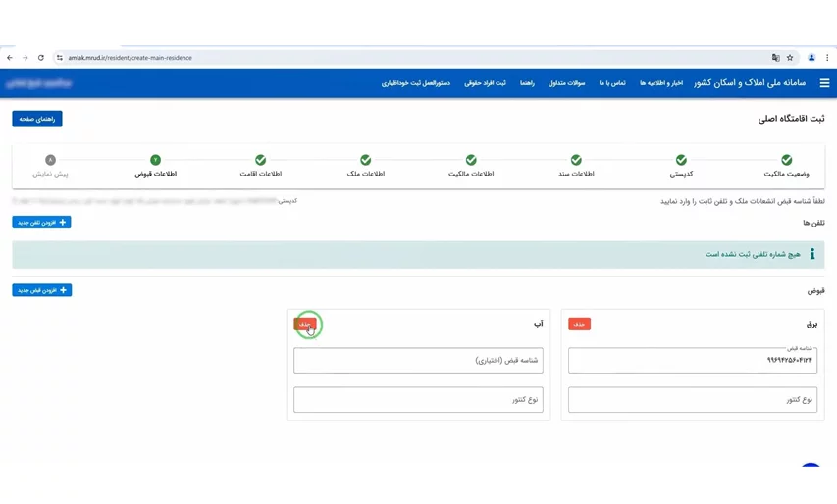Open سوالات متداول in the navigation bar

[566, 83]
